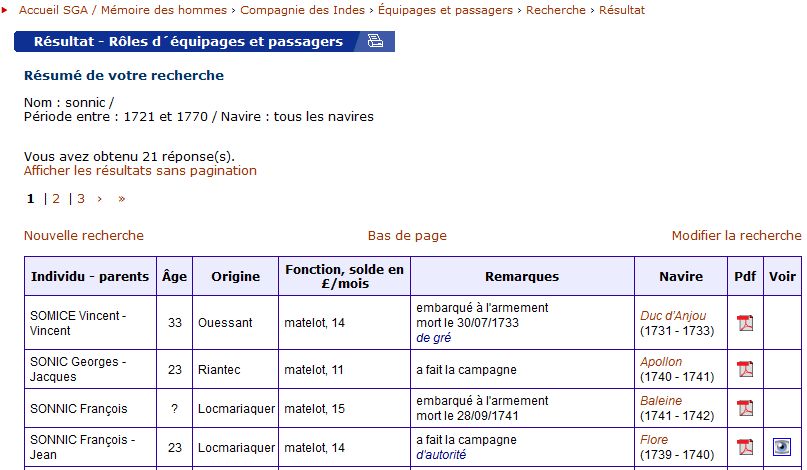This screenshot has width=807, height=470.
Task: Click Modifier la recherche link
Action: pyautogui.click(x=736, y=235)
